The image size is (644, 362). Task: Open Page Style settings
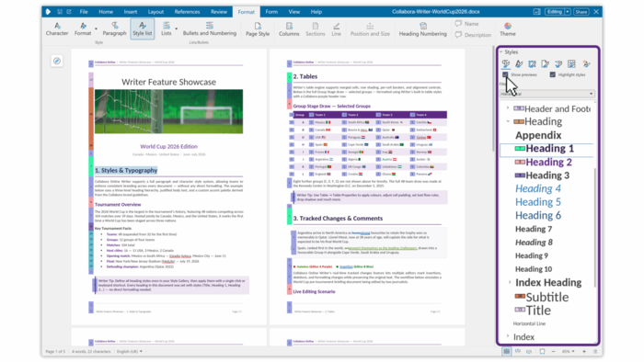click(x=258, y=29)
